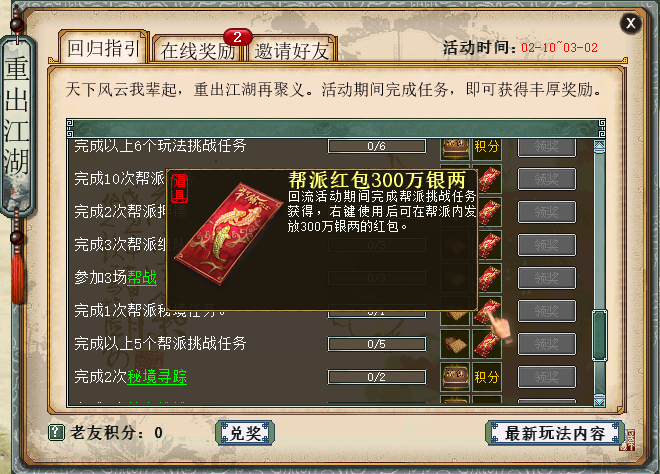
Task: Click the 积分 icon in 6个玩法挑战任务 row
Action: tap(487, 147)
